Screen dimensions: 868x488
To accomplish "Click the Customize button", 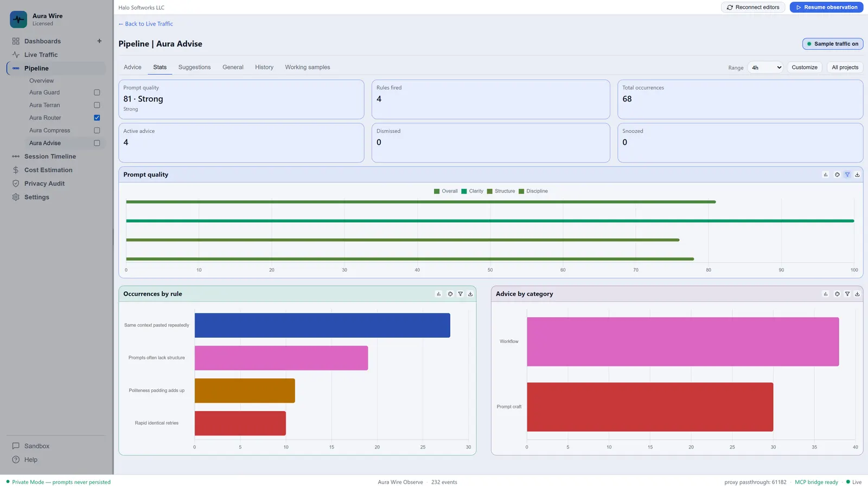I will pos(804,68).
